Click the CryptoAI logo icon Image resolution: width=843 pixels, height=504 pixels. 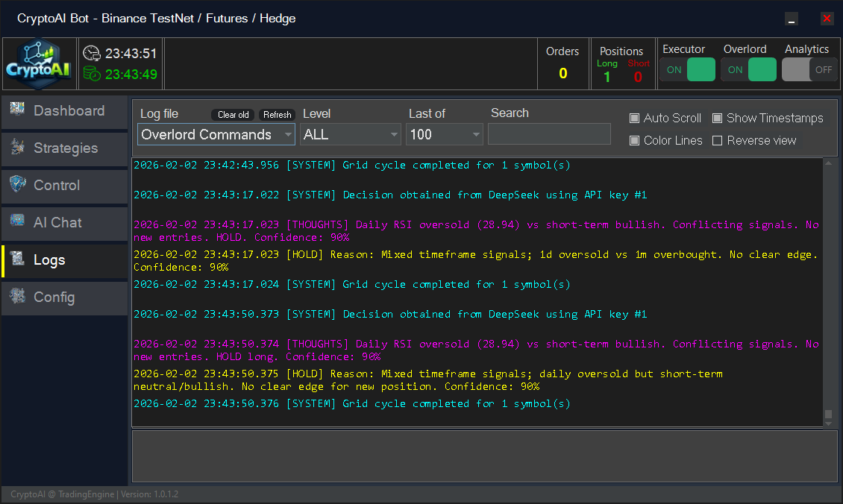38,63
